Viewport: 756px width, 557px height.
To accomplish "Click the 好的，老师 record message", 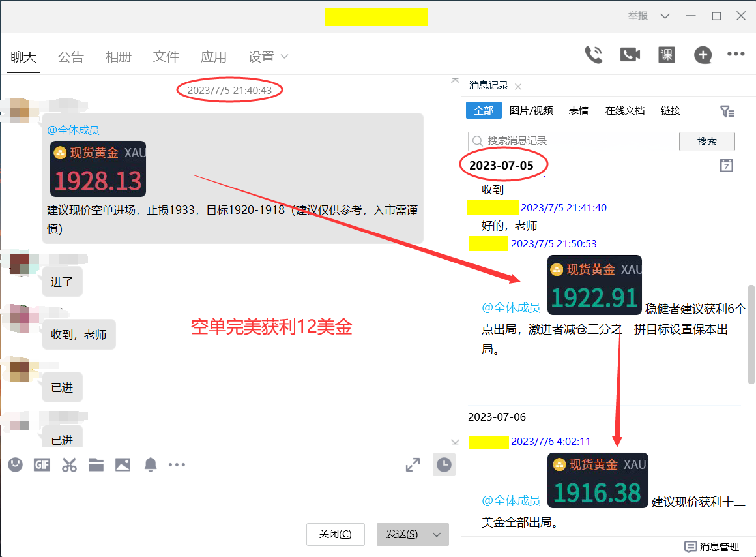I will pos(509,226).
